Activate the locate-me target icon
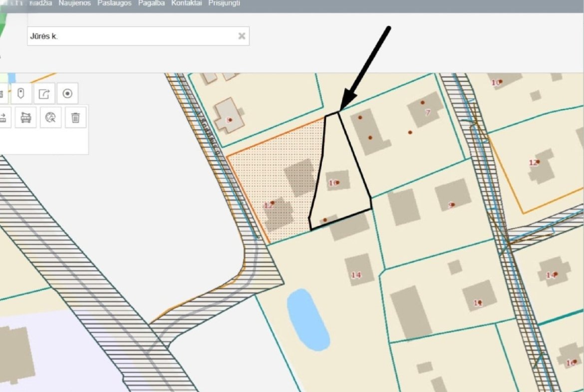 67,93
